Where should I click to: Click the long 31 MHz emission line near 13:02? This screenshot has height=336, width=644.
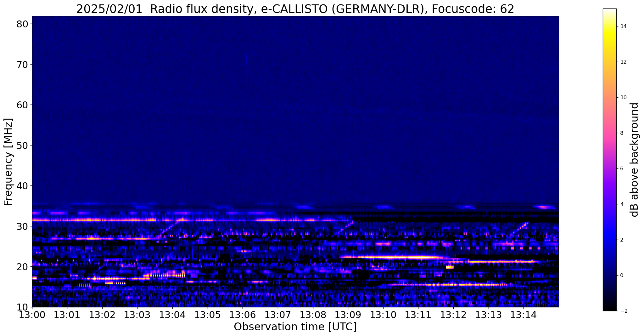coord(94,220)
